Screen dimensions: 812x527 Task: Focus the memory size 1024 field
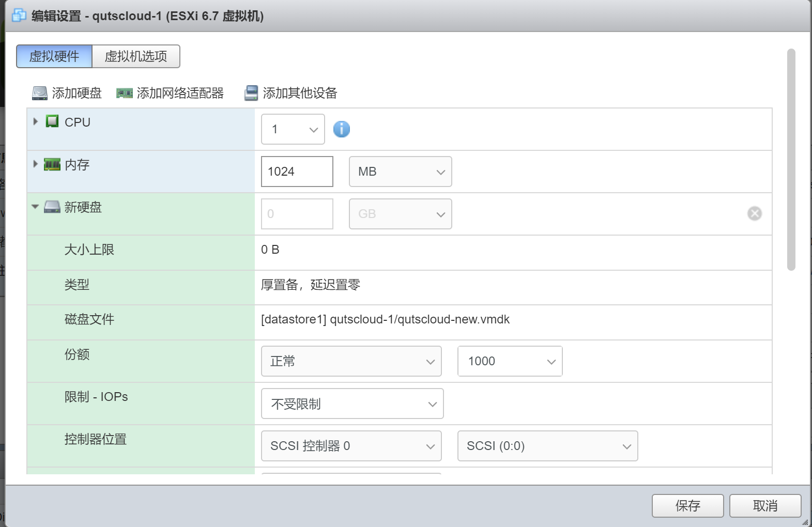click(297, 172)
